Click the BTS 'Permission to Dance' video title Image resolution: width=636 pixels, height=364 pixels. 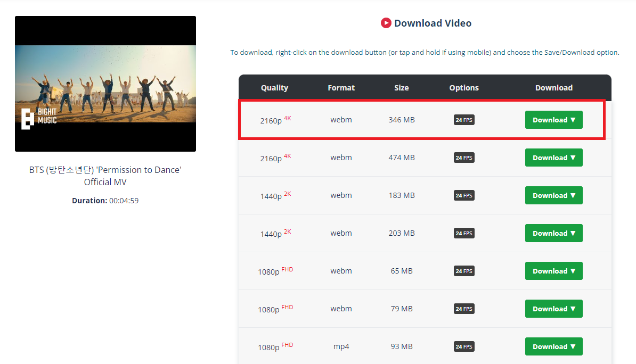105,176
